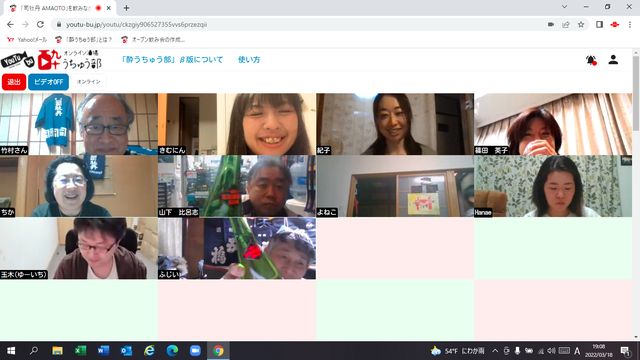Screen dimensions: 640x360
Task: Toggle the ビデオOFF video button
Action: pyautogui.click(x=48, y=82)
